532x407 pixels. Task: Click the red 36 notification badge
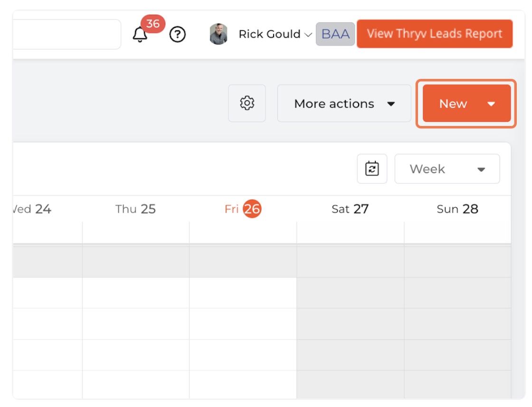pos(153,24)
